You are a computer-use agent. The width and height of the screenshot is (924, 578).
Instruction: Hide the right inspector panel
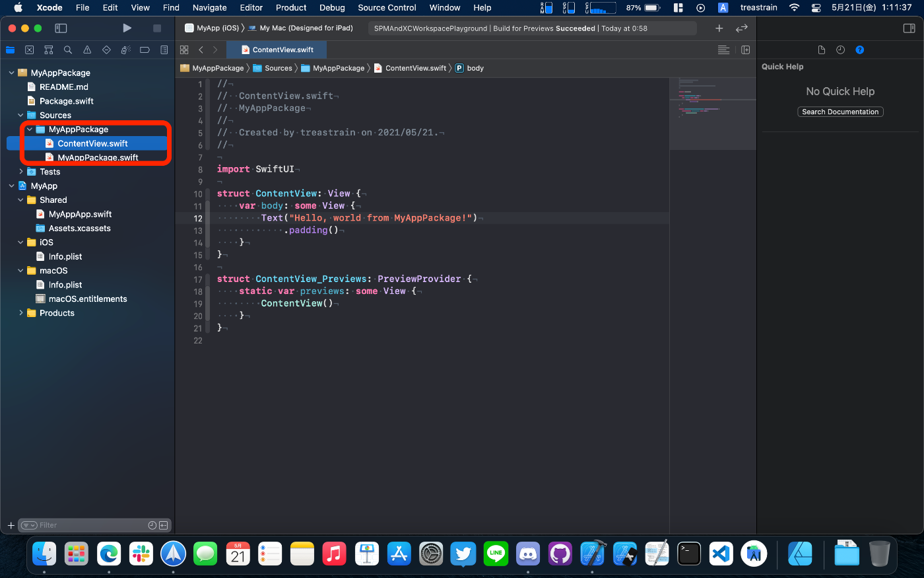pos(909,28)
